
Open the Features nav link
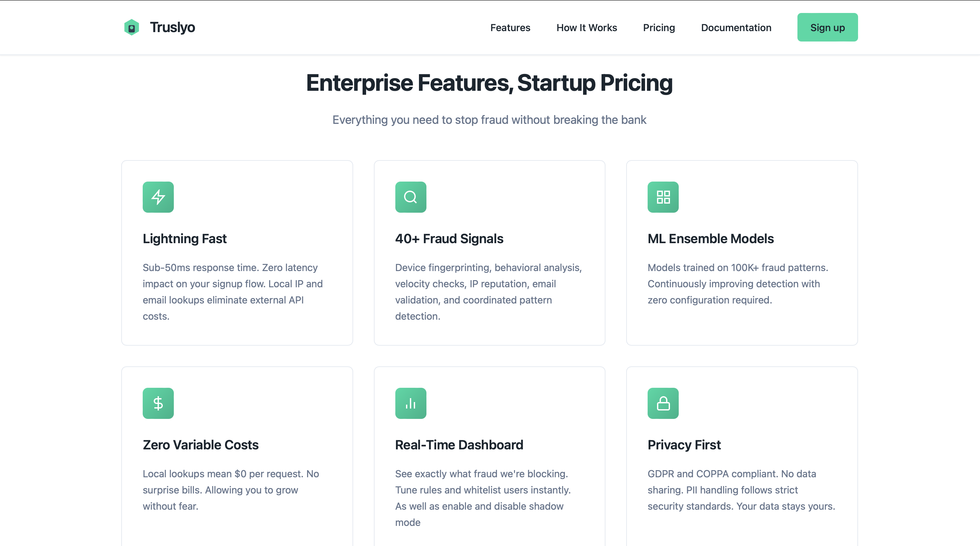tap(510, 28)
